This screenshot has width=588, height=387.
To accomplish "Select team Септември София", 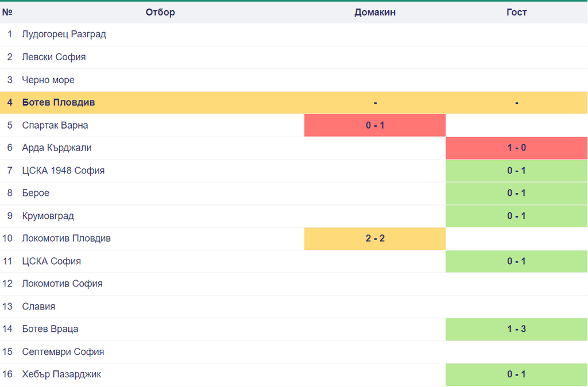I will click(x=63, y=352).
